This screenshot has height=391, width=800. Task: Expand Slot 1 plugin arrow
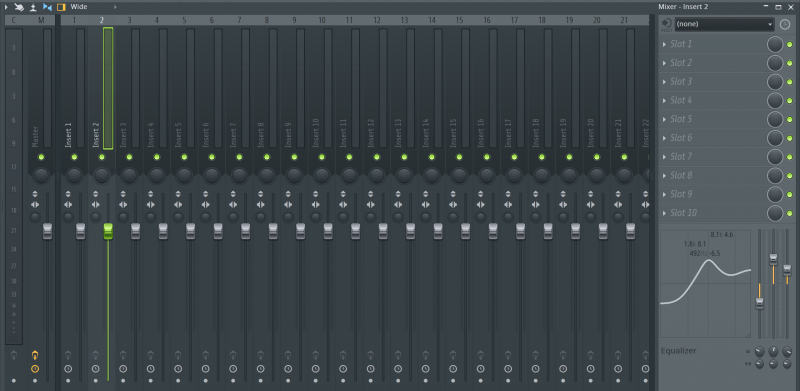point(664,44)
